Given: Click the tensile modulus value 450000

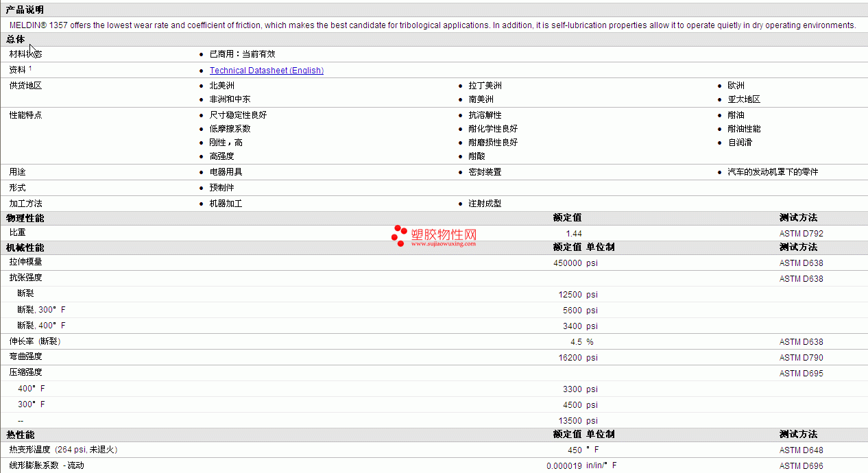Looking at the screenshot, I should (568, 263).
